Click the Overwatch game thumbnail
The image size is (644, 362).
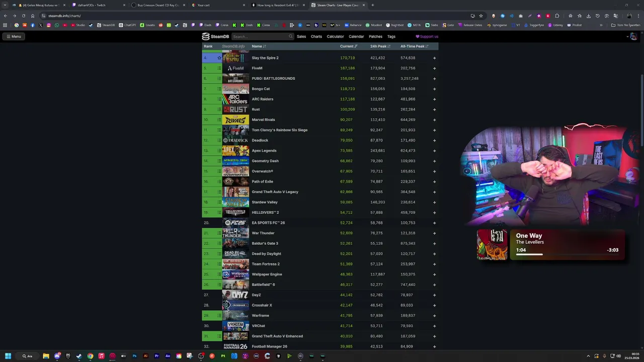click(235, 171)
